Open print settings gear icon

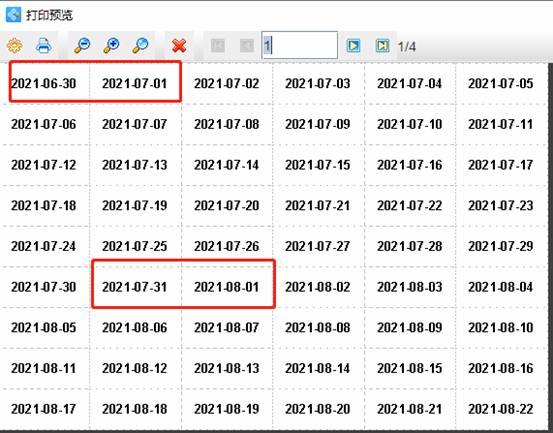tap(14, 46)
